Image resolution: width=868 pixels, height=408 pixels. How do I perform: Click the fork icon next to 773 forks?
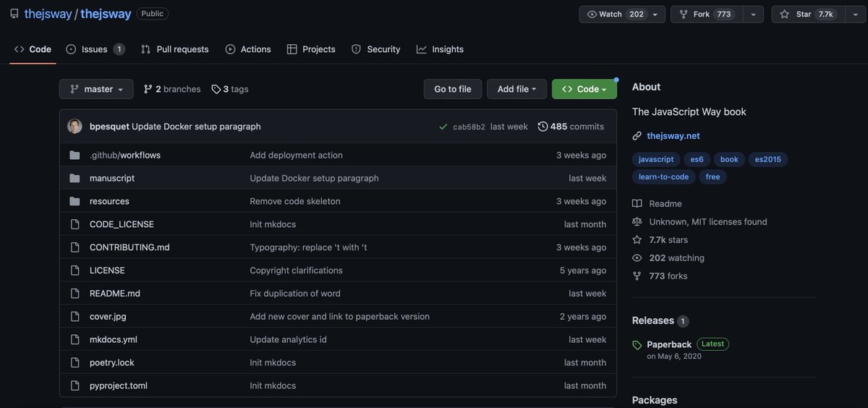637,276
